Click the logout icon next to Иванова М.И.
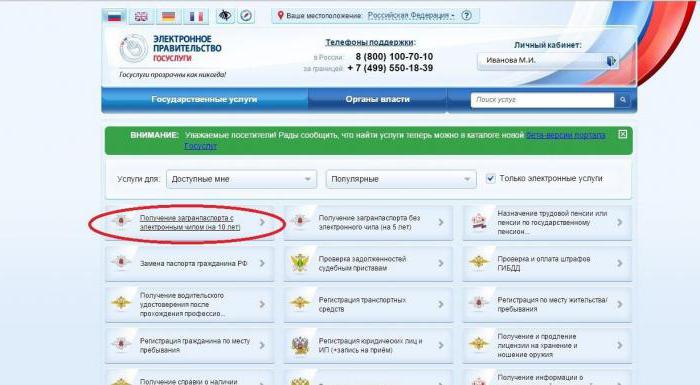Image resolution: width=700 pixels, height=385 pixels. tap(611, 60)
